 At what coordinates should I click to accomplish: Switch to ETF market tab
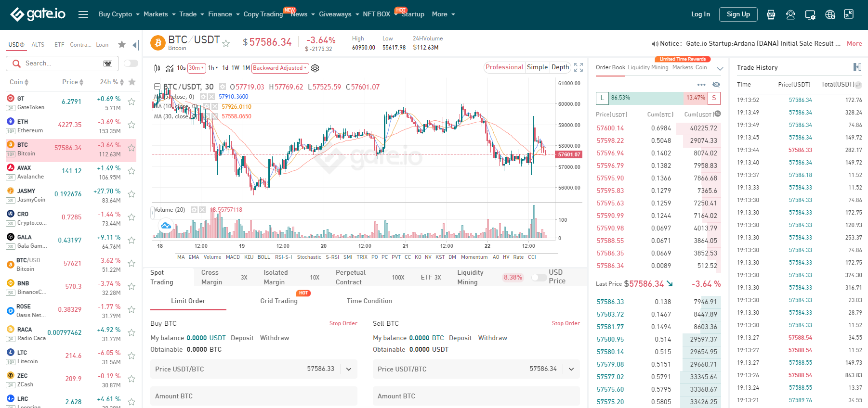pyautogui.click(x=59, y=45)
